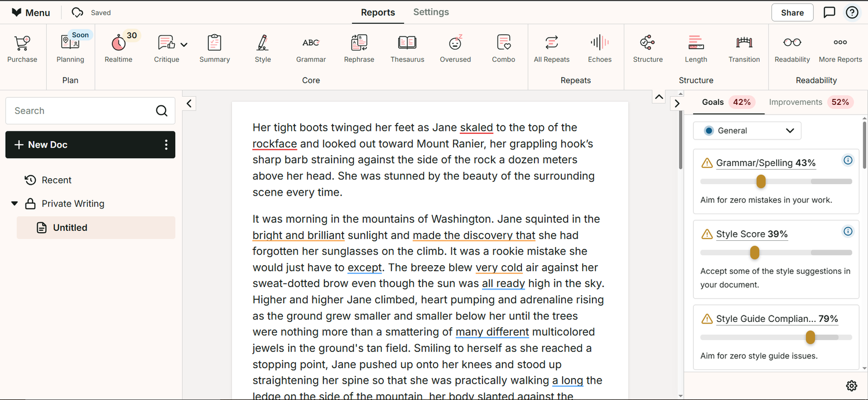The height and width of the screenshot is (400, 868).
Task: Click the search magnifier icon
Action: click(162, 111)
